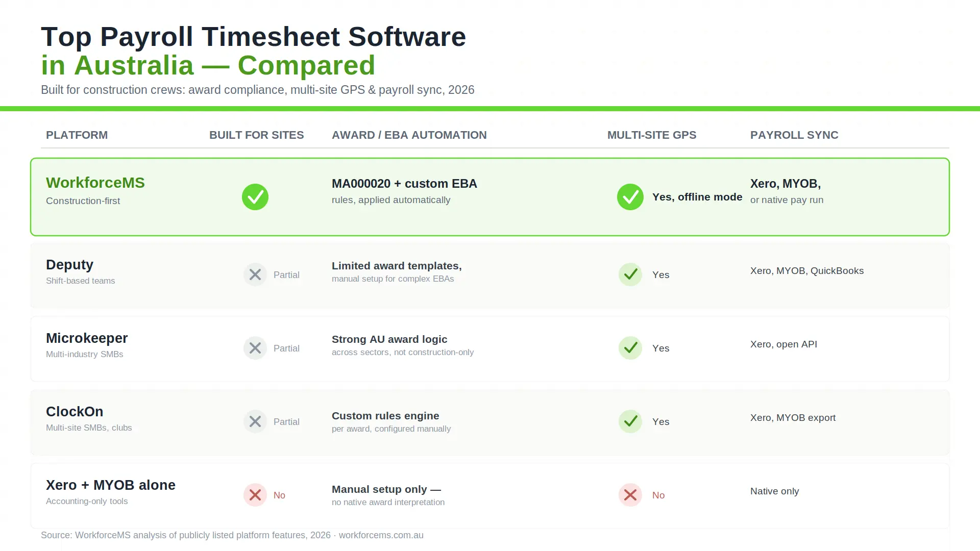Click the 'Yes' label in Microkeeper row

click(660, 348)
